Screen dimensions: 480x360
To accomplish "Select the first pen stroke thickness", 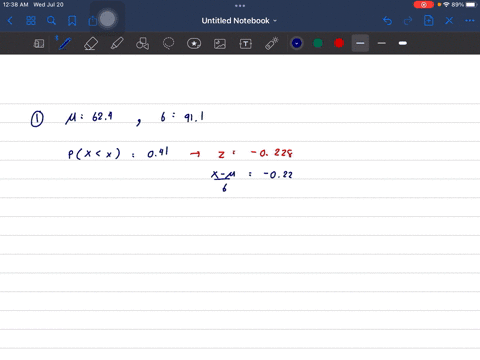I will point(360,43).
